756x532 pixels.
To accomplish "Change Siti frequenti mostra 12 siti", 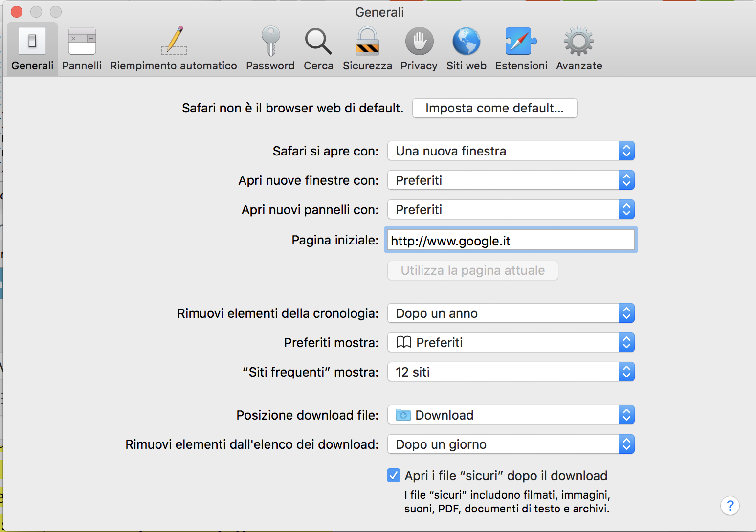I will [511, 372].
